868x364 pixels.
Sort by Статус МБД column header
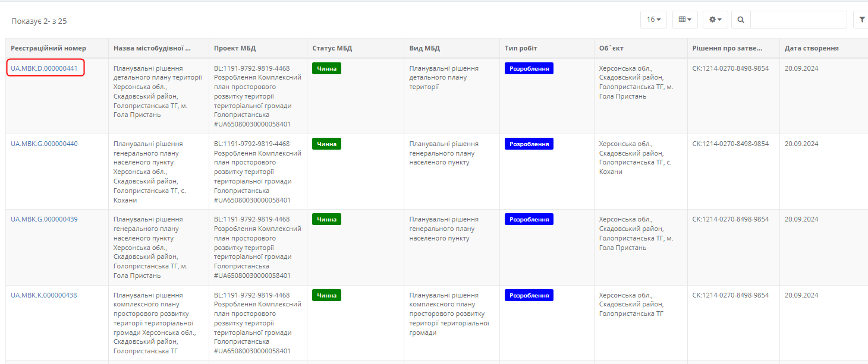(x=332, y=48)
